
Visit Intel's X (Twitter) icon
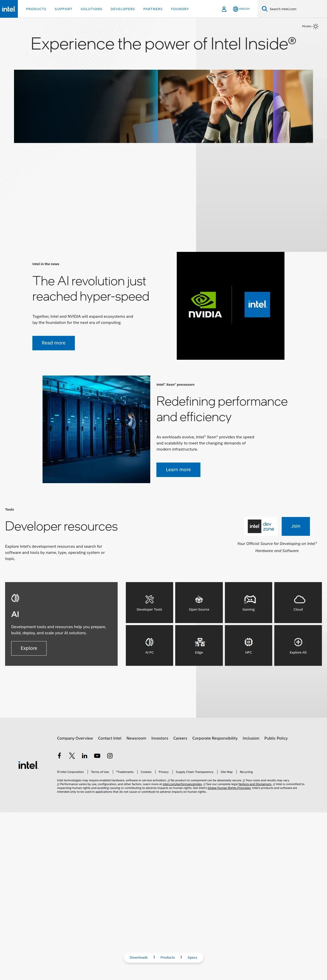click(x=72, y=756)
